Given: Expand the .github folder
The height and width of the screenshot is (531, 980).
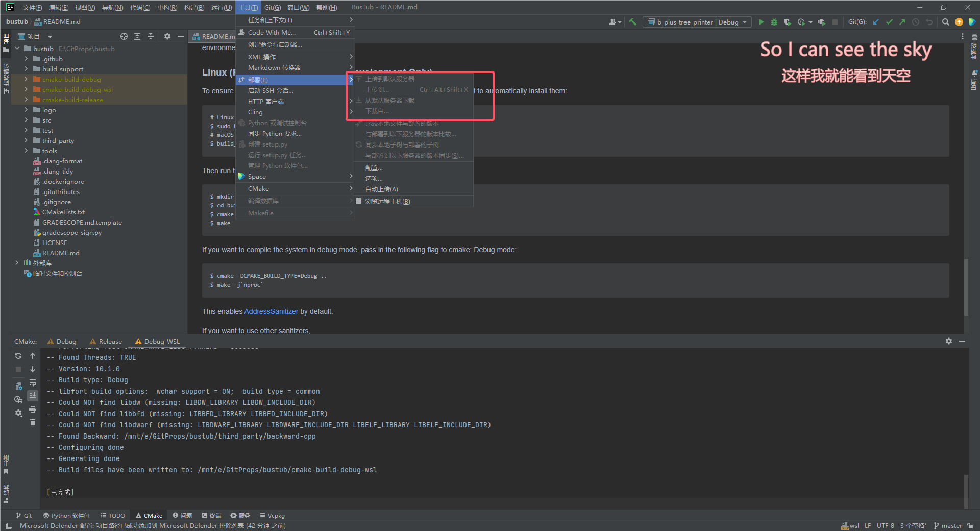Looking at the screenshot, I should 26,59.
